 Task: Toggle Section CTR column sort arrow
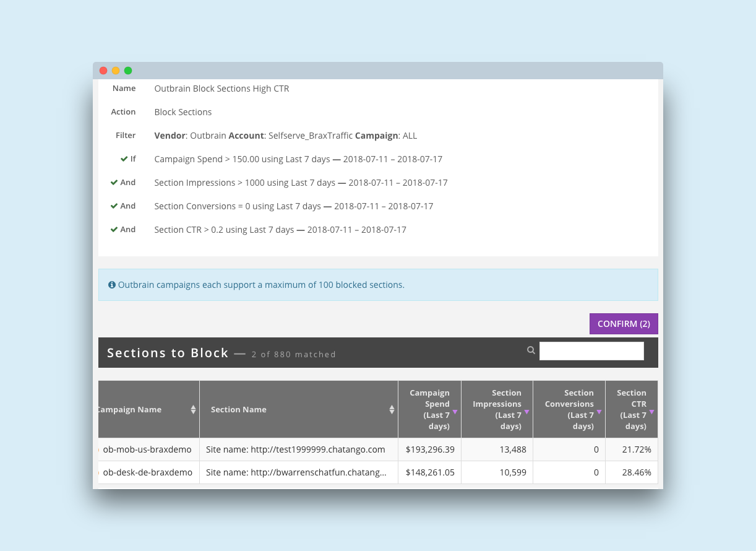click(651, 412)
